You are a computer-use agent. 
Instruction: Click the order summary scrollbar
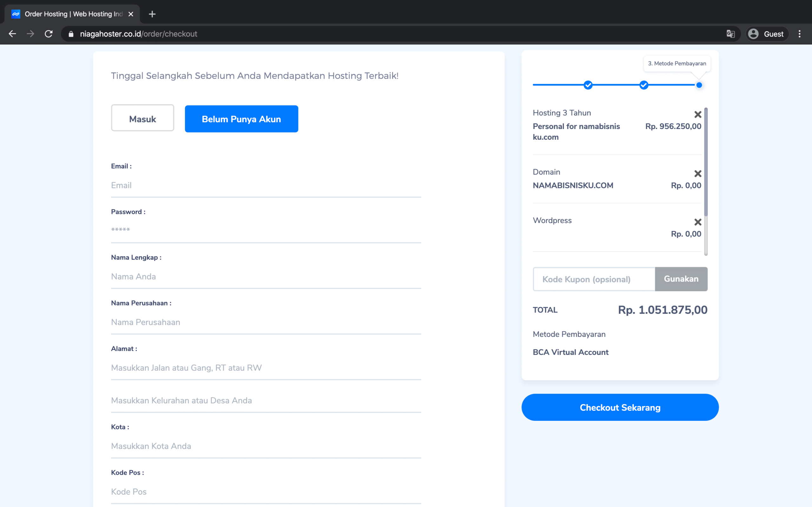coord(706,162)
